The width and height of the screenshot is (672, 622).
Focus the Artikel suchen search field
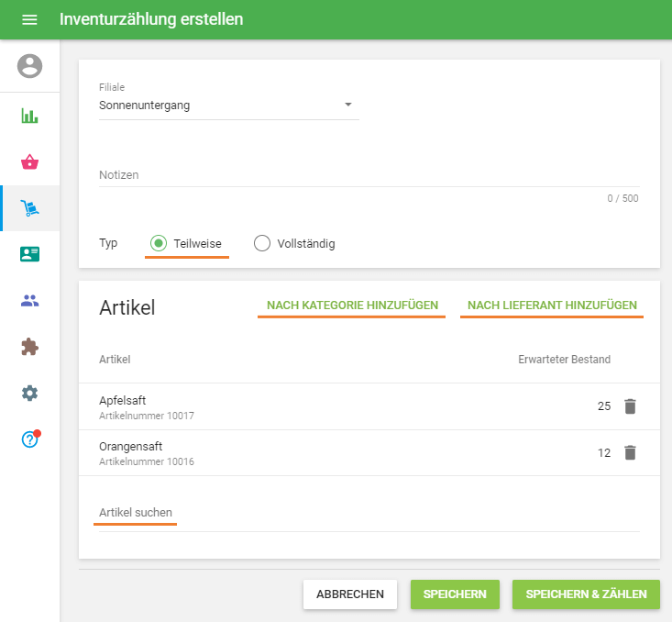[x=367, y=513]
